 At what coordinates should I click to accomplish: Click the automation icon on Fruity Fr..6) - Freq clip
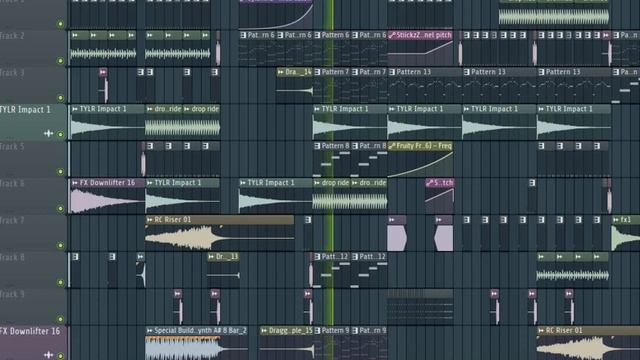point(392,146)
